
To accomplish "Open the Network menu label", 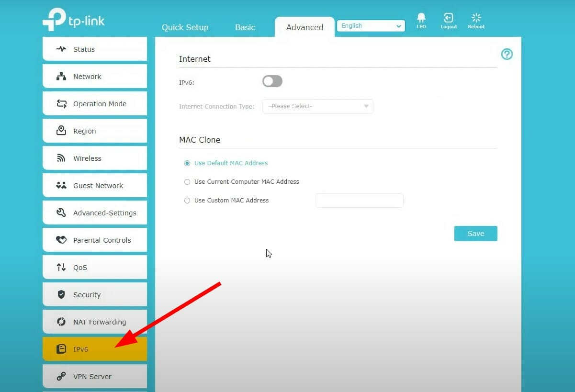I will click(x=87, y=77).
